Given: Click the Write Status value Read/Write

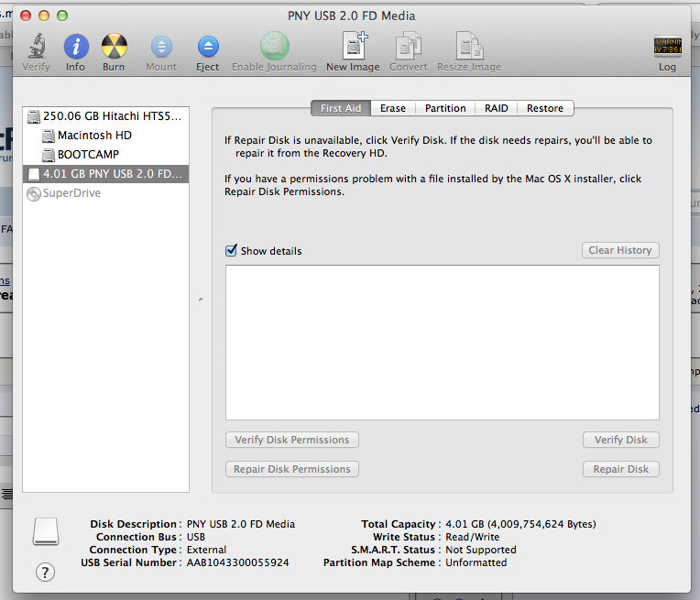Looking at the screenshot, I should [x=473, y=537].
